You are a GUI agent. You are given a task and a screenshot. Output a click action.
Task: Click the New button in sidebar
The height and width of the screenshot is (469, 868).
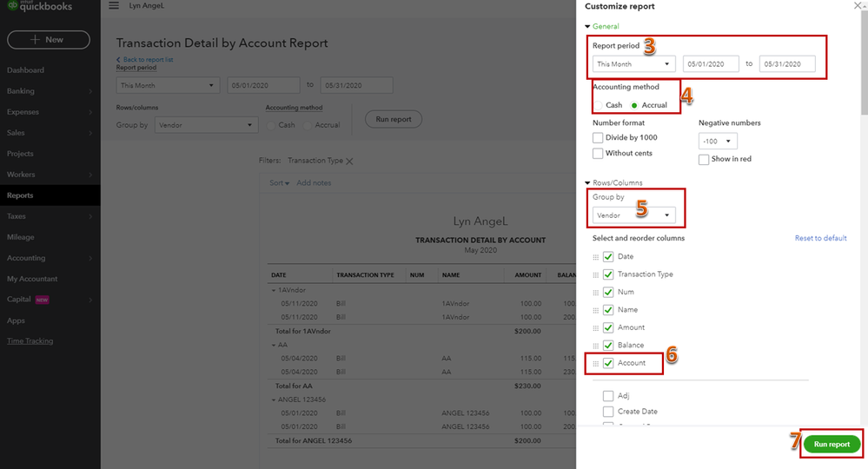(x=49, y=40)
